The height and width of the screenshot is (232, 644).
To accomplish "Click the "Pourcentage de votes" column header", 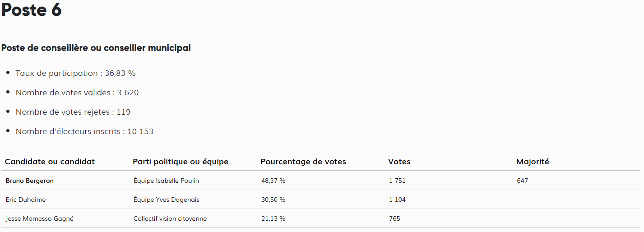I will pos(303,162).
